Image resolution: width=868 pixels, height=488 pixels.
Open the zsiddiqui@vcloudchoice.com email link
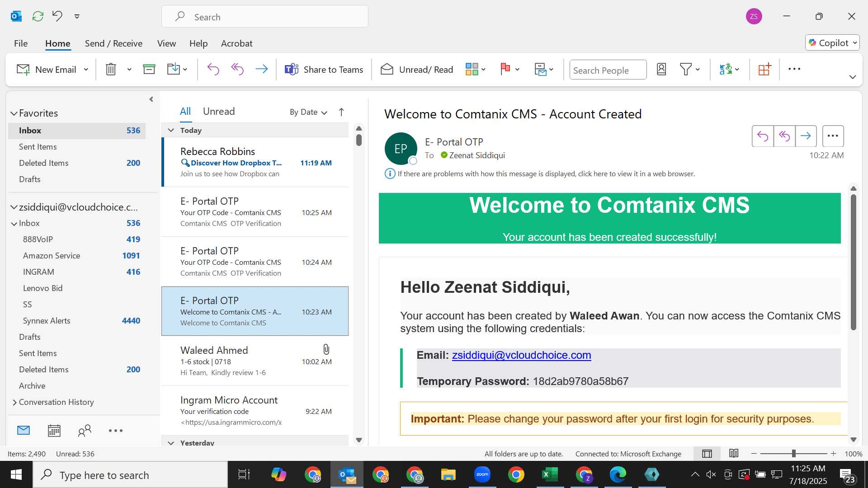click(x=521, y=355)
